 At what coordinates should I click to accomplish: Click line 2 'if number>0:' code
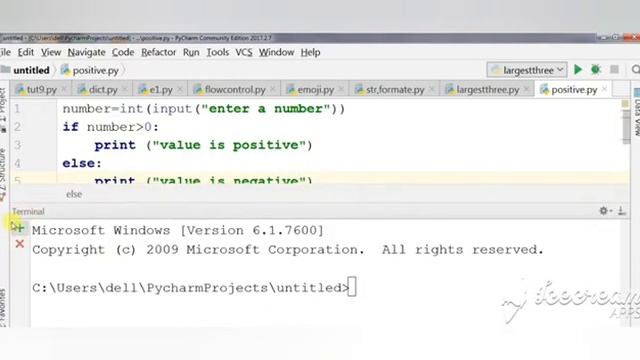tap(111, 127)
